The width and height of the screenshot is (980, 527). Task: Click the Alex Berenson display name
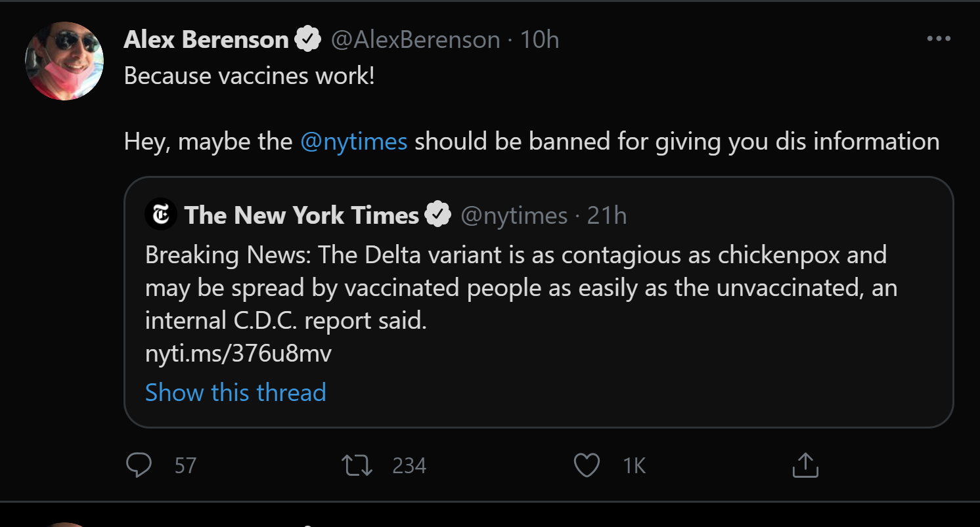[x=206, y=40]
